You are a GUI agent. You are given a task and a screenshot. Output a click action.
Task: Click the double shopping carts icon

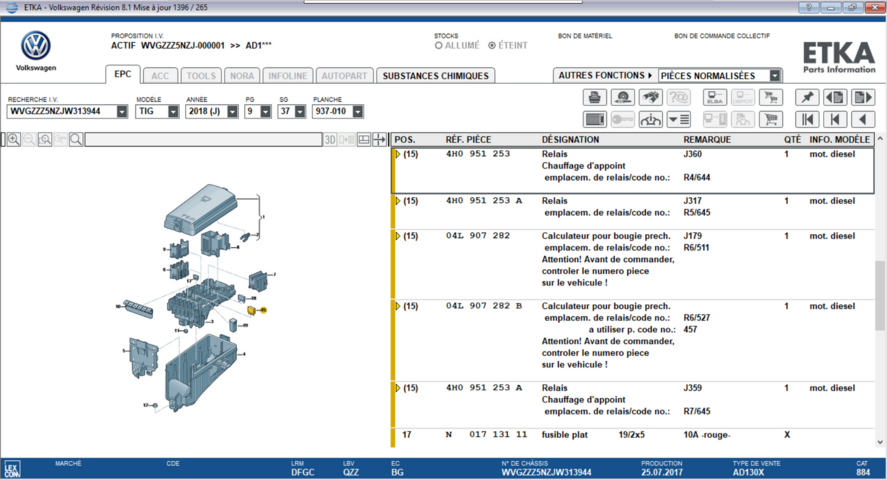click(x=771, y=97)
